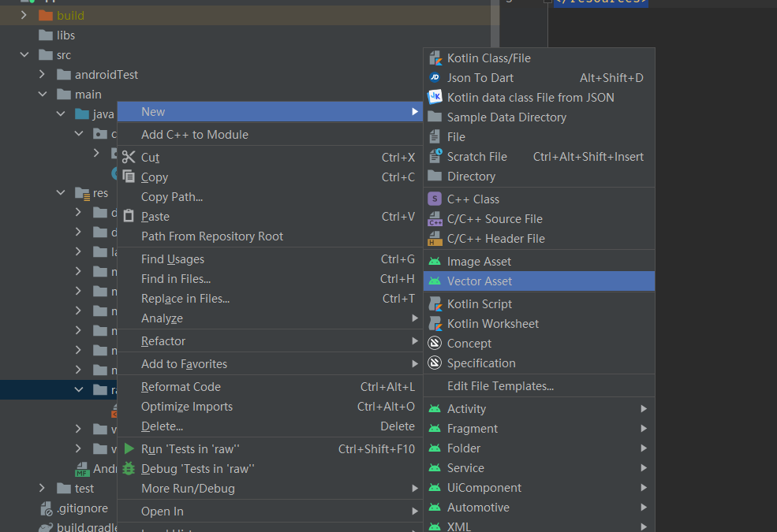Click the Copy icon in context menu
777x532 pixels.
pyautogui.click(x=129, y=177)
